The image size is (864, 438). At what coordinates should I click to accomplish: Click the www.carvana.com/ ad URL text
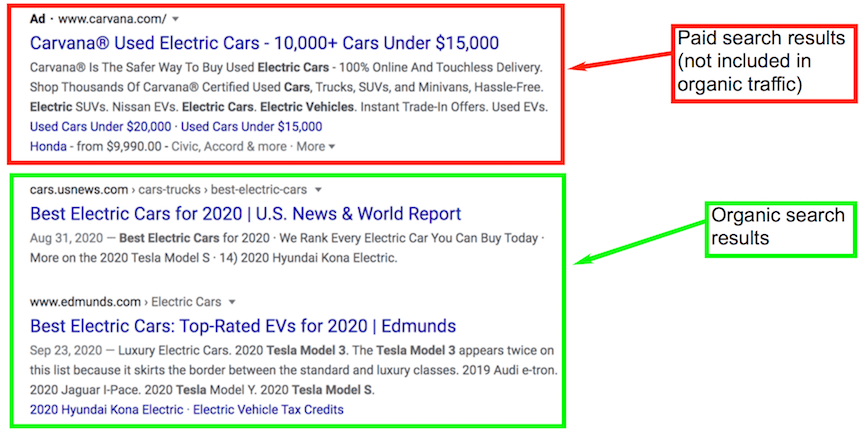pyautogui.click(x=112, y=19)
